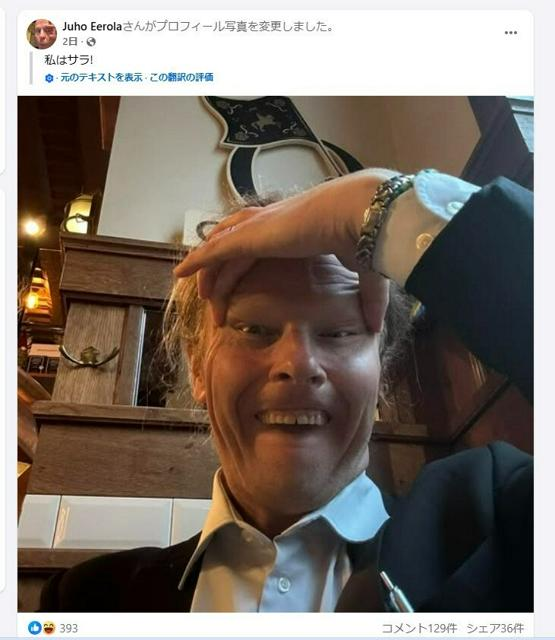Click the Haha laughing reaction icon
The height and width of the screenshot is (640, 555).
(49, 628)
